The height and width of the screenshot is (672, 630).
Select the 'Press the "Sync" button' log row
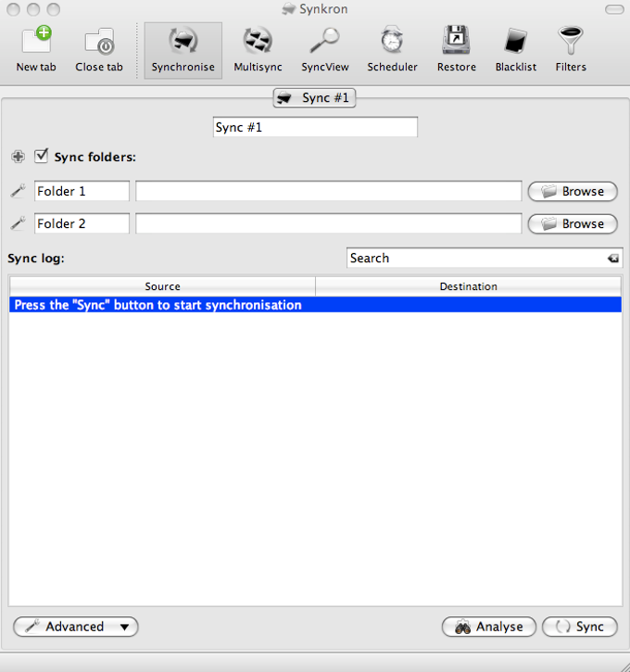click(315, 305)
